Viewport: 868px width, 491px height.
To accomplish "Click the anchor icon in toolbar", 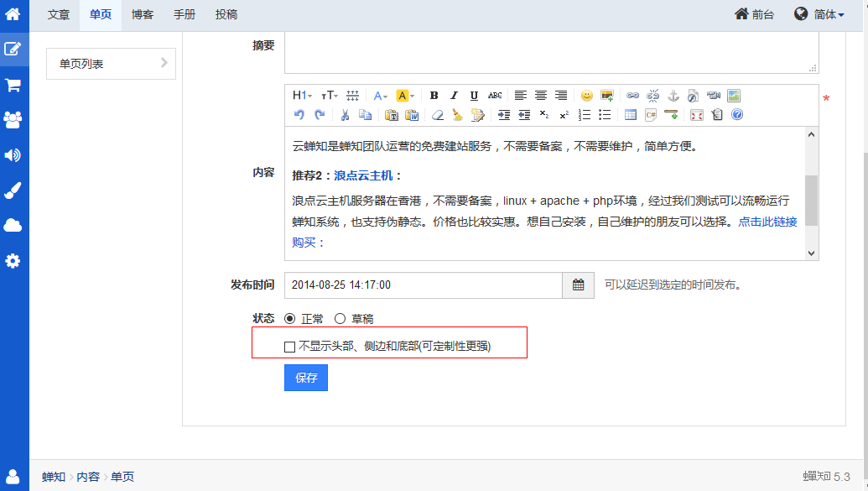I will tap(673, 96).
